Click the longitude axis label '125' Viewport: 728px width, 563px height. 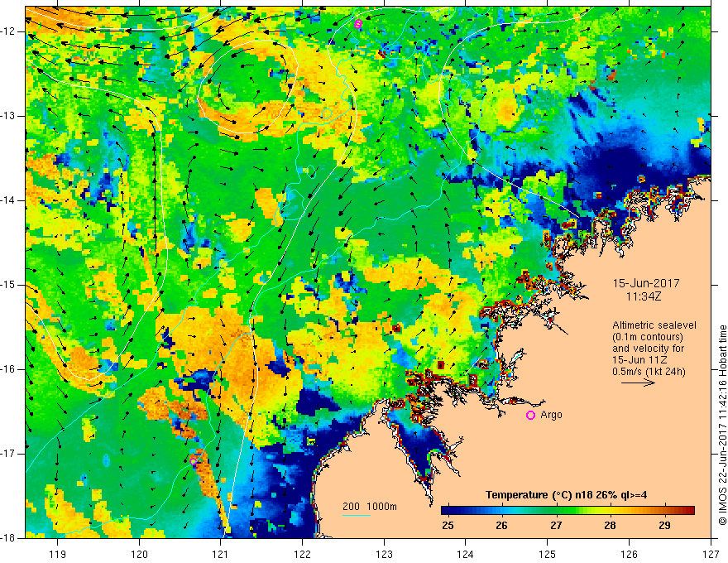(x=548, y=554)
